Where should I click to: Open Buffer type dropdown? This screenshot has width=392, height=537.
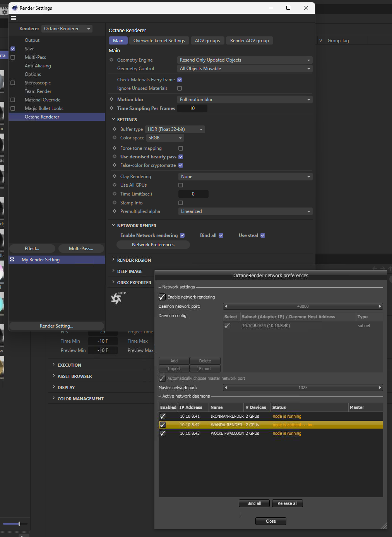point(175,129)
